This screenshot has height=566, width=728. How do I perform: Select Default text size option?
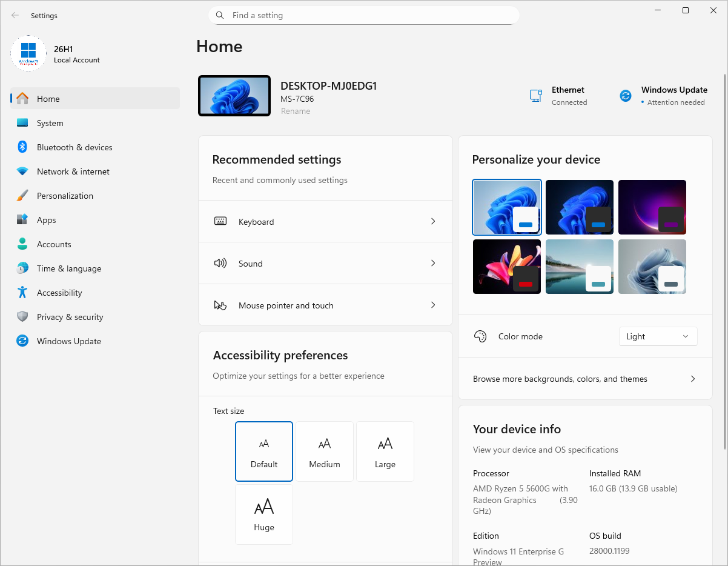pos(264,451)
